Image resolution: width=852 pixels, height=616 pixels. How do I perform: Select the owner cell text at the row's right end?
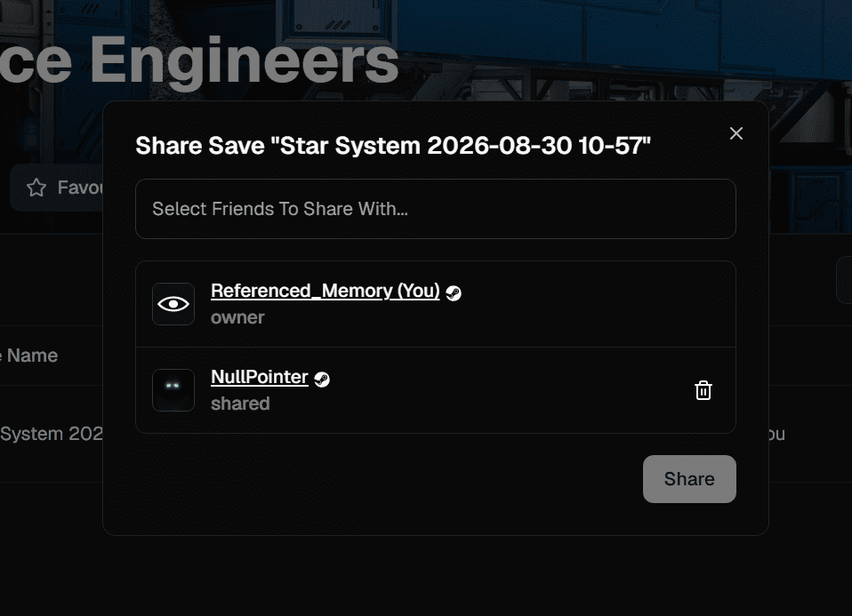777,434
